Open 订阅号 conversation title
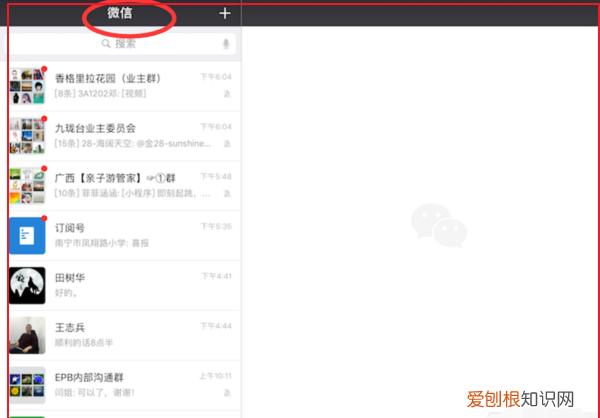The image size is (600, 418). click(70, 228)
